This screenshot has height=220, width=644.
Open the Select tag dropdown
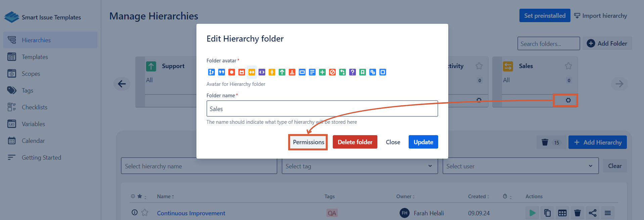(x=360, y=166)
